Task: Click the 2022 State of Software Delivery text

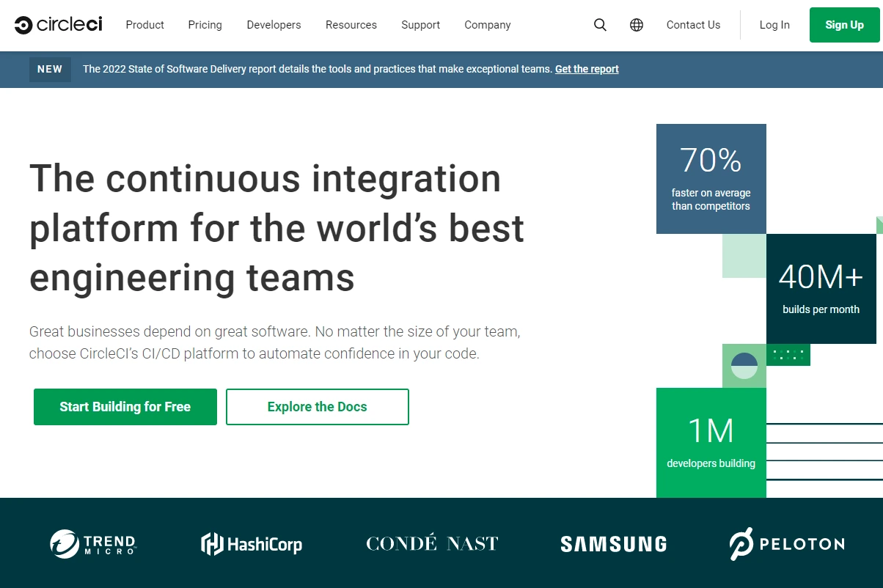Action: [317, 69]
